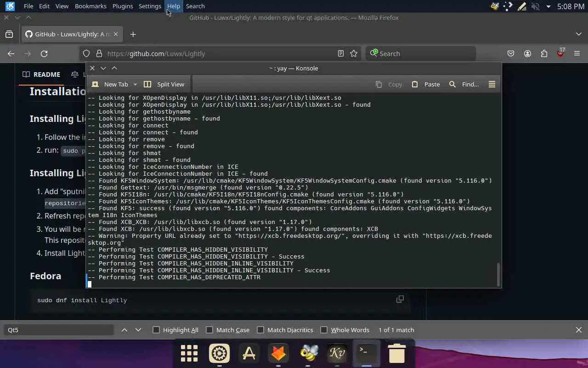Open the Search menu in top bar
588x368 pixels.
tap(195, 6)
